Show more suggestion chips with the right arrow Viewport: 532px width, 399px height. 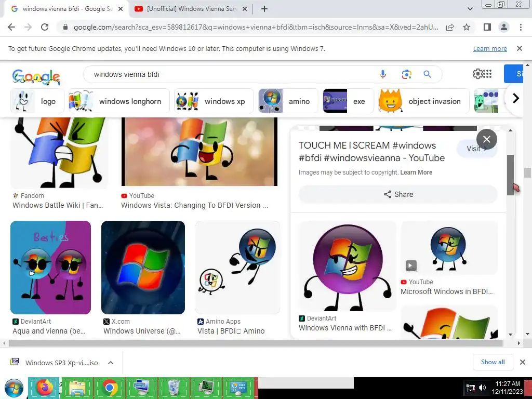[515, 98]
